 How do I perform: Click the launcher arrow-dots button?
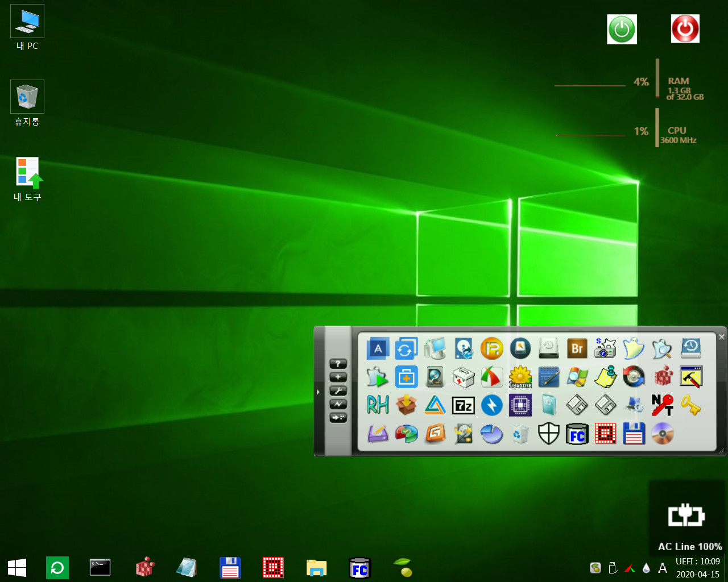click(x=338, y=418)
